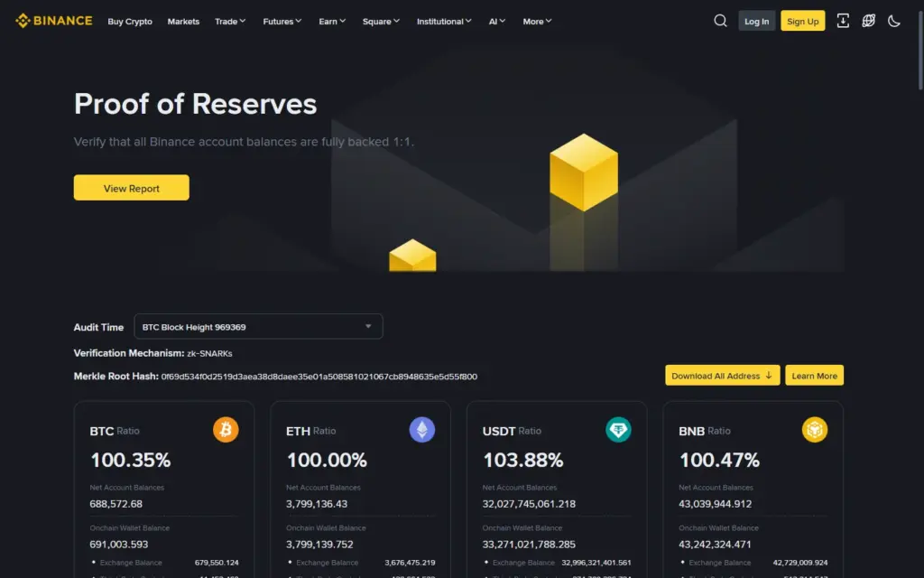The height and width of the screenshot is (578, 924).
Task: Expand the Institutional menu
Action: coord(444,22)
